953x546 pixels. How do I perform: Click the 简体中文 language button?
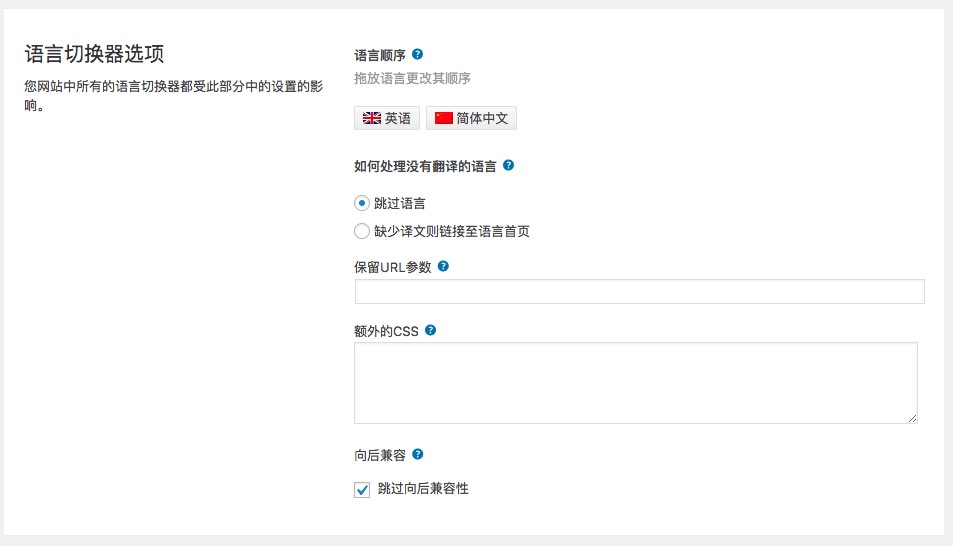tap(471, 118)
